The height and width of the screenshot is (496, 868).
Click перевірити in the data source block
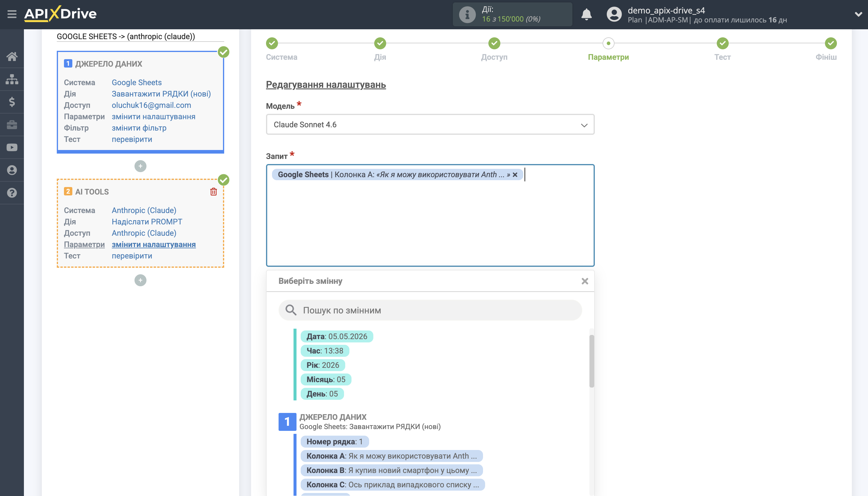(132, 139)
